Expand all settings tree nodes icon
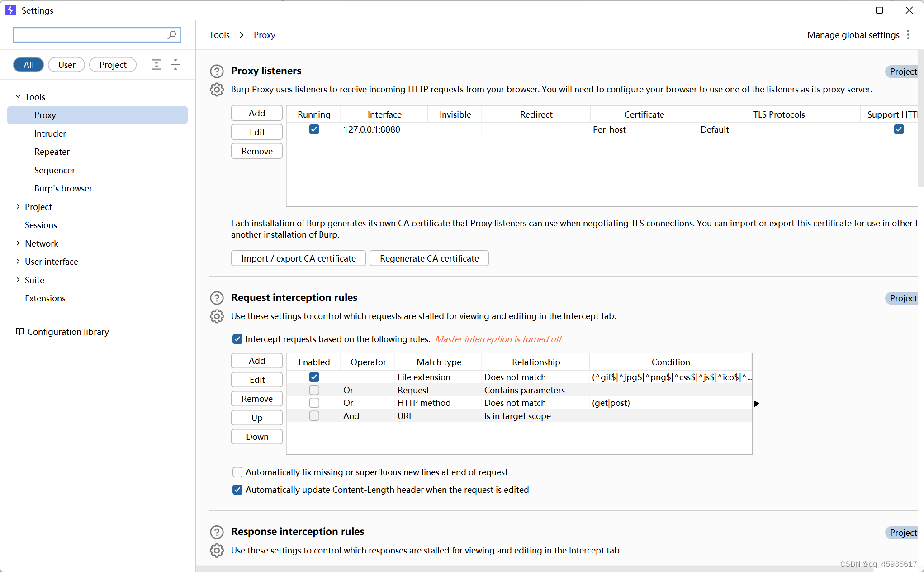The image size is (924, 572). click(156, 65)
